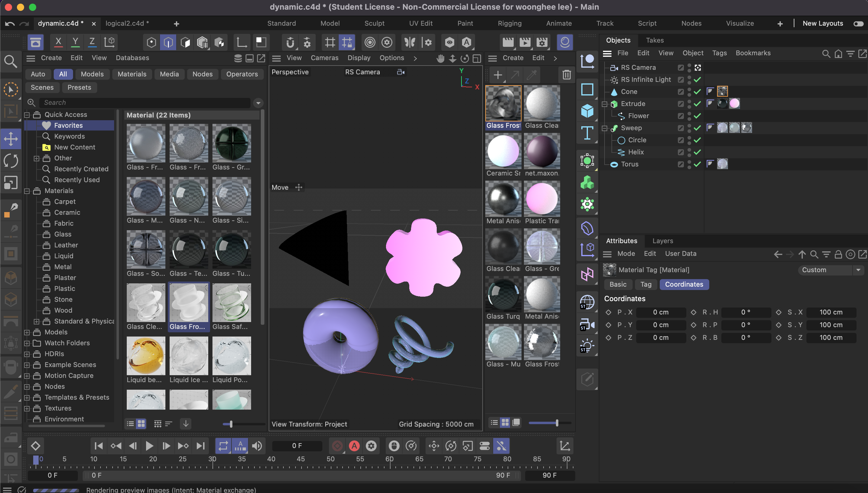868x493 pixels.
Task: Toggle autokeying red A button
Action: click(x=354, y=446)
